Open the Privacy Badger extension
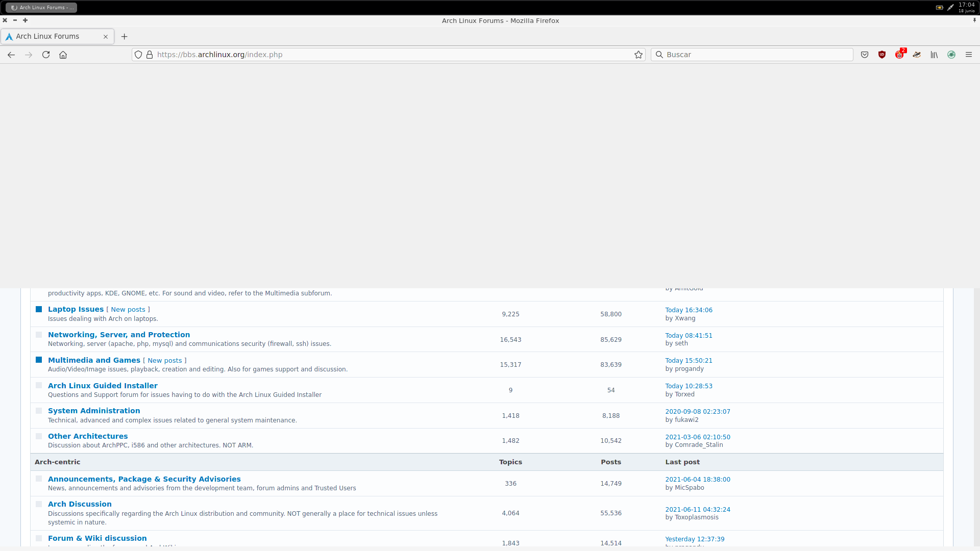The image size is (980, 551). pos(917,55)
